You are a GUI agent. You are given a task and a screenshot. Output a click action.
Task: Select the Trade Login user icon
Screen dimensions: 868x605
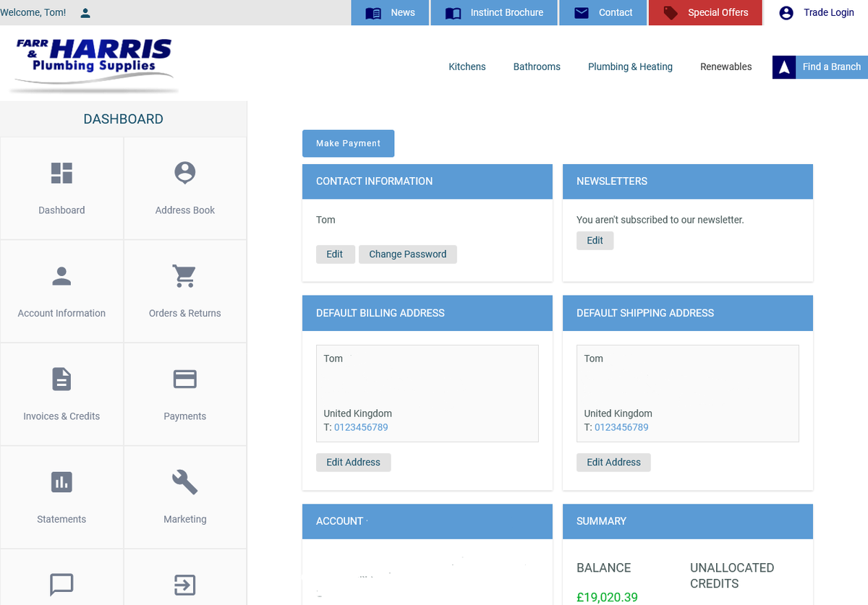[x=785, y=12]
